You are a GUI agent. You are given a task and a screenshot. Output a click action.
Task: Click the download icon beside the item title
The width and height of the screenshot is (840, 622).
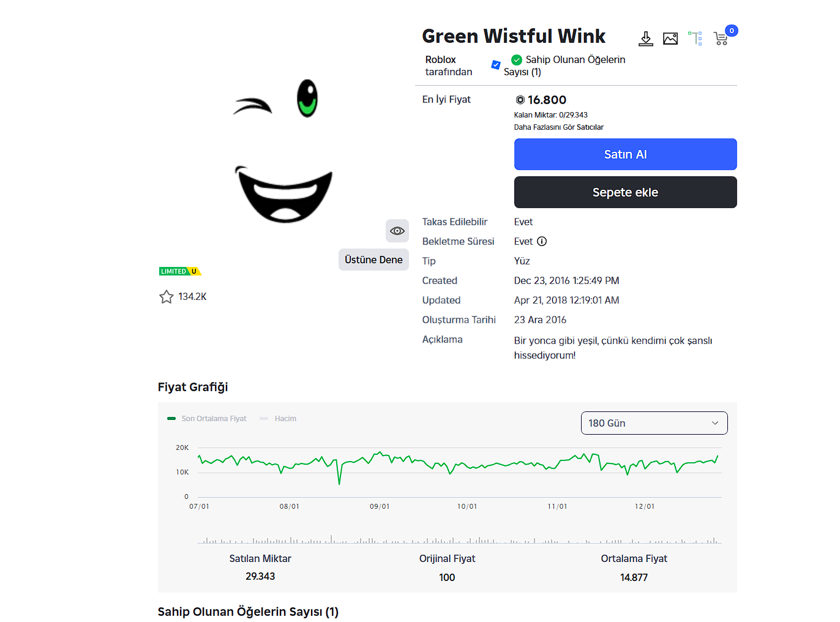tap(645, 39)
